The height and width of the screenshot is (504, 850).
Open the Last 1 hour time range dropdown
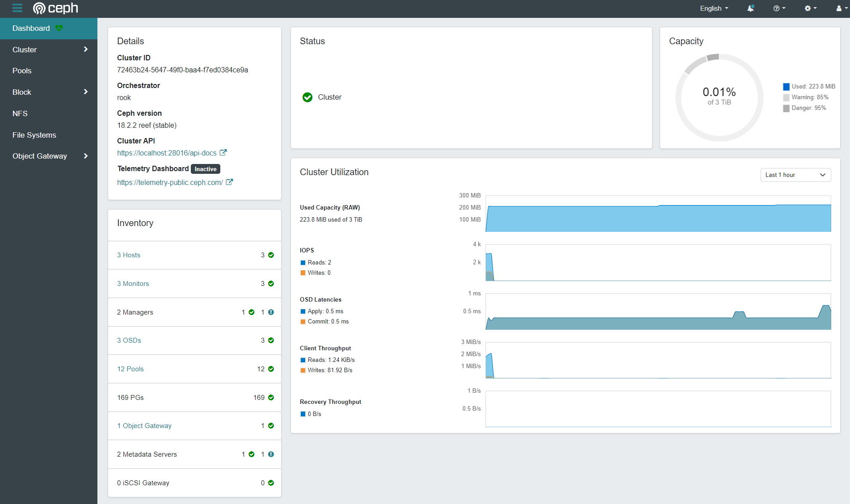(x=795, y=175)
